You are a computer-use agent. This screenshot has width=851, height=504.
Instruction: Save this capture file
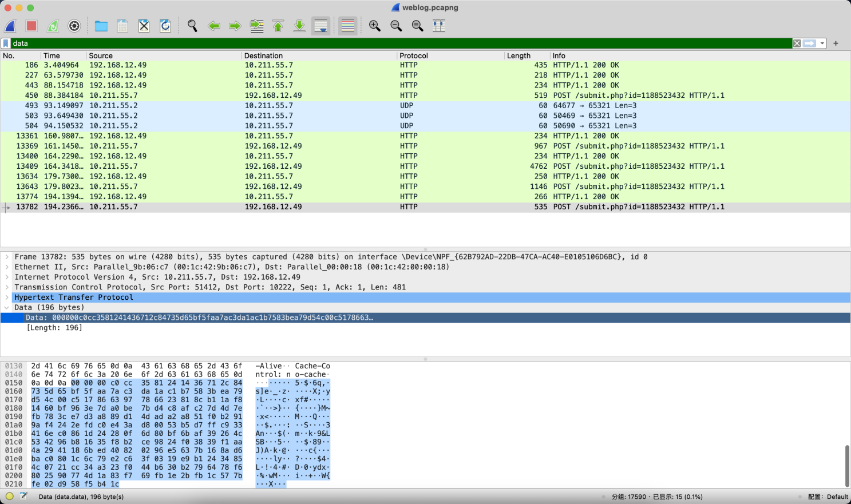(x=122, y=26)
